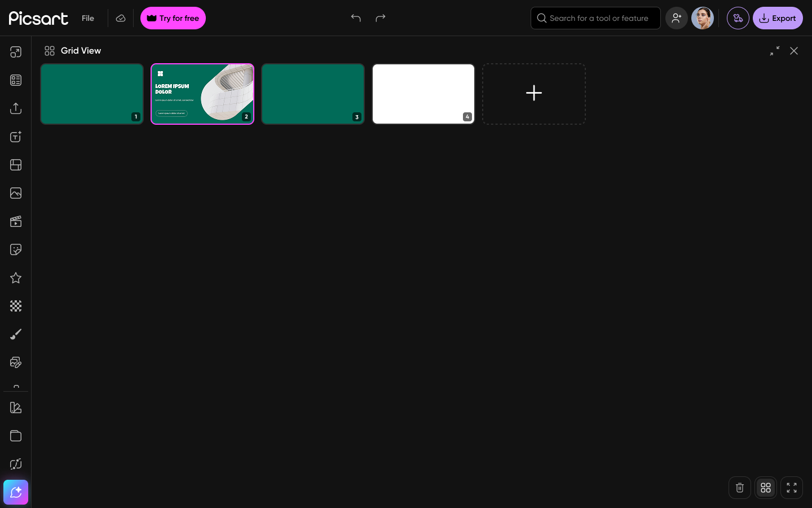
Task: Open the File menu
Action: [x=88, y=18]
